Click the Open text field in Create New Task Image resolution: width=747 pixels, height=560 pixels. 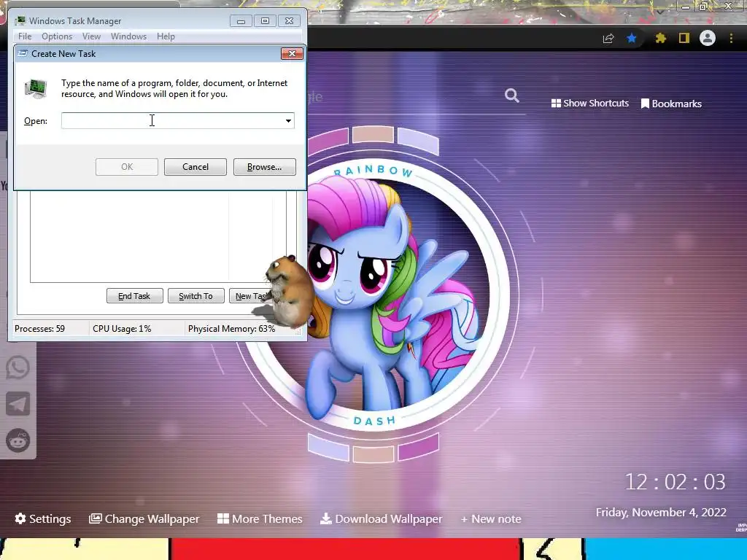(x=172, y=120)
